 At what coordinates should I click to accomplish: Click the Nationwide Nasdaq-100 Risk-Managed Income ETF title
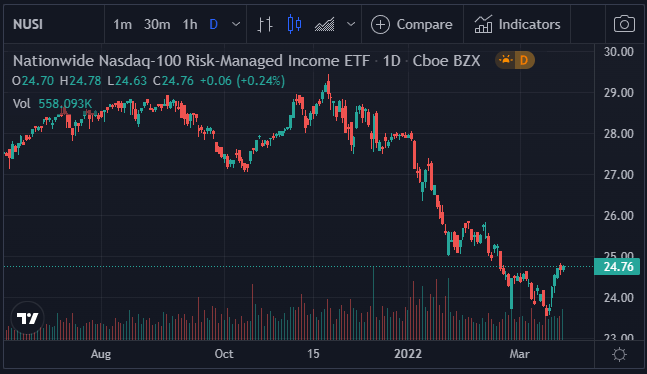[x=191, y=61]
